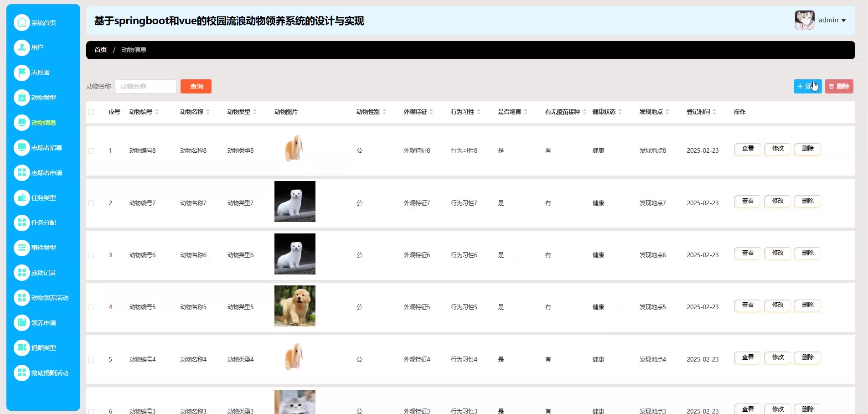The height and width of the screenshot is (414, 868).
Task: Click the house icon for 系统首页
Action: point(21,23)
